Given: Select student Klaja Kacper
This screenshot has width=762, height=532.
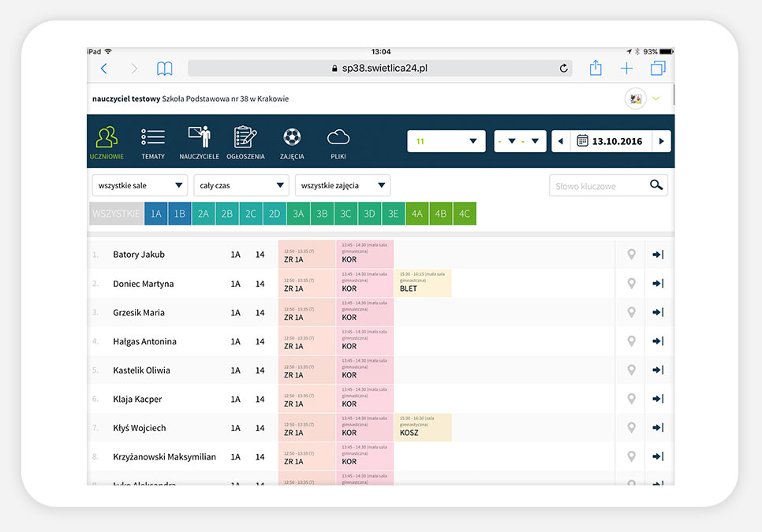Looking at the screenshot, I should pos(137,399).
